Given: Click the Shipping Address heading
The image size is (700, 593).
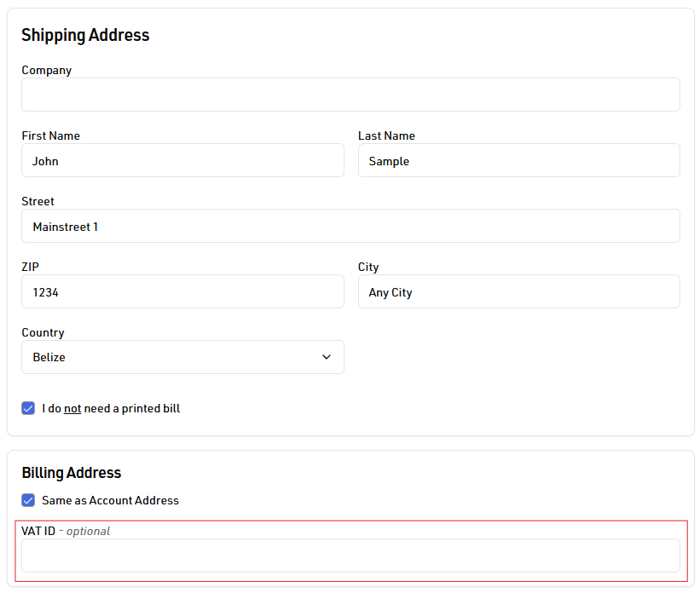Looking at the screenshot, I should coord(85,35).
